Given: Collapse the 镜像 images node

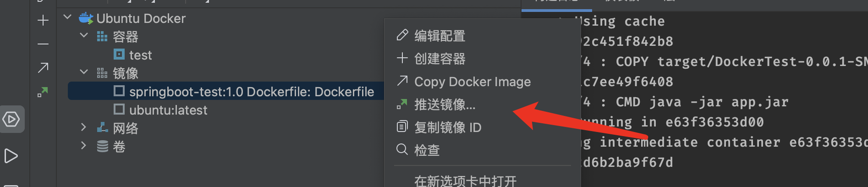Looking at the screenshot, I should (x=84, y=72).
